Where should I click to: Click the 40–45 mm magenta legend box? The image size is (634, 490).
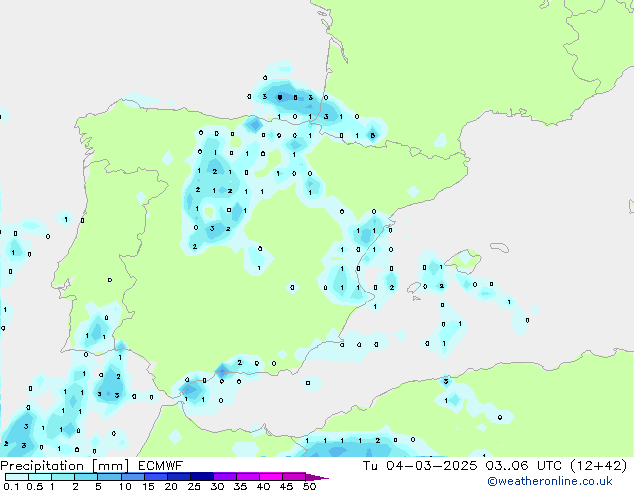click(x=271, y=477)
